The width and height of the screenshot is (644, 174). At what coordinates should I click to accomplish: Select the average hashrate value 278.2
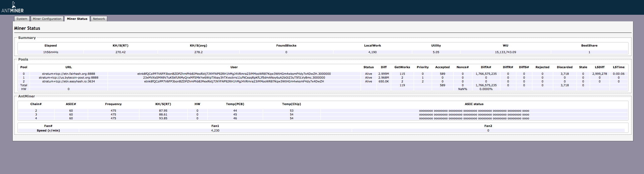point(198,52)
